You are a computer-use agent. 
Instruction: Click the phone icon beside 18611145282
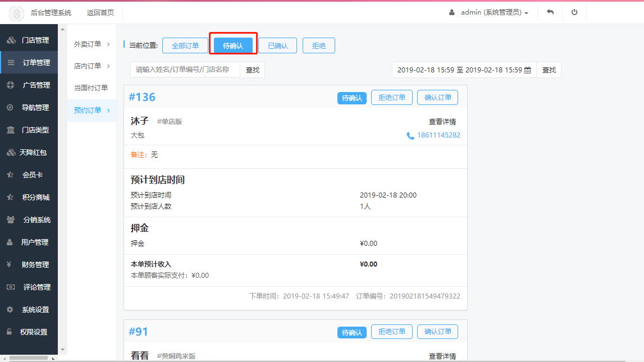coord(410,135)
